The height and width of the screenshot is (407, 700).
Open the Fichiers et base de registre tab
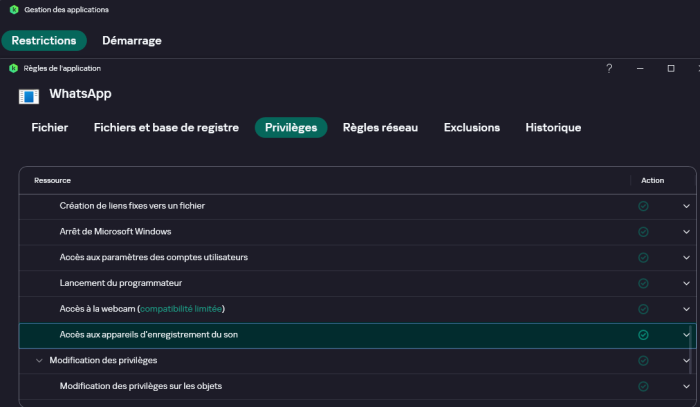[166, 128]
